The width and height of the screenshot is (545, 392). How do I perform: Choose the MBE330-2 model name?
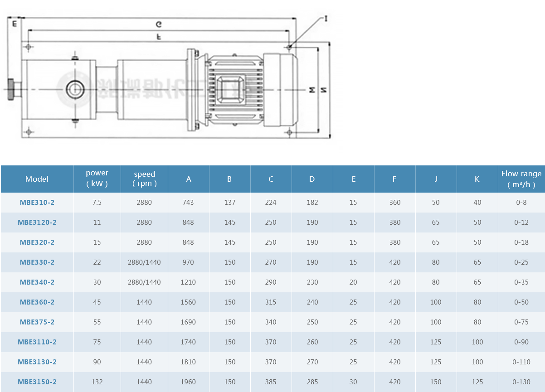coord(37,262)
